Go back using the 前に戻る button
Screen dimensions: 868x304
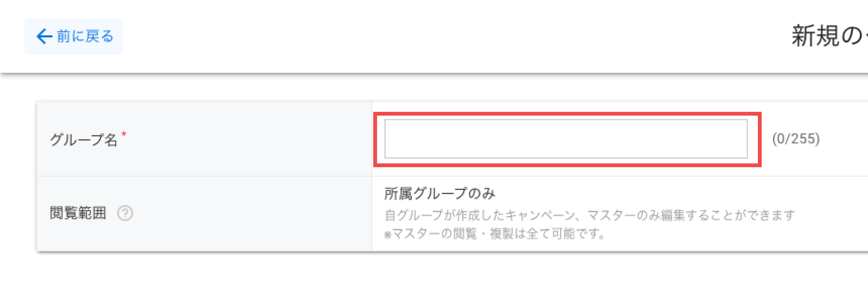coord(74,36)
